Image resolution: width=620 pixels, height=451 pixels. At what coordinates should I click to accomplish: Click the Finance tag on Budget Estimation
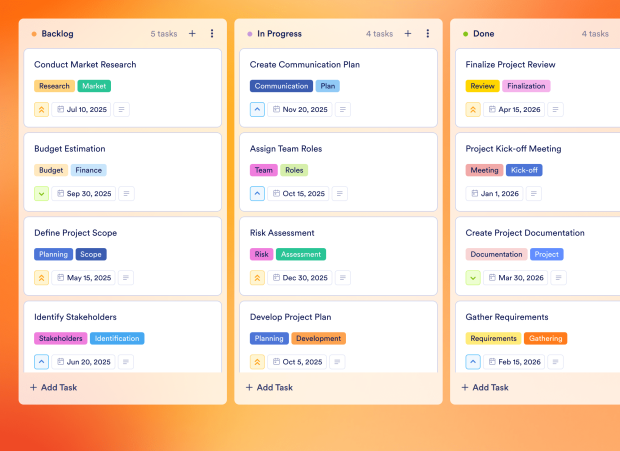coord(89,170)
